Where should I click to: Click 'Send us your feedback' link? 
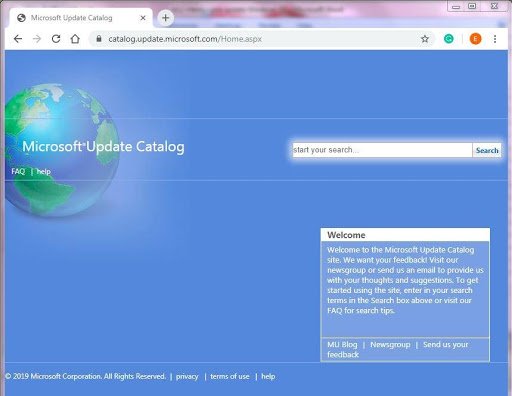[397, 349]
